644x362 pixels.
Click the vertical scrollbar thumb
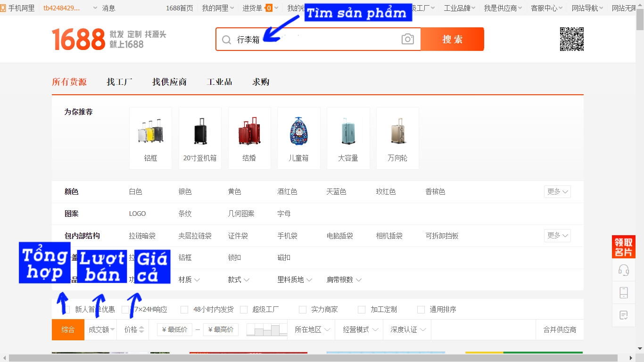[x=640, y=19]
